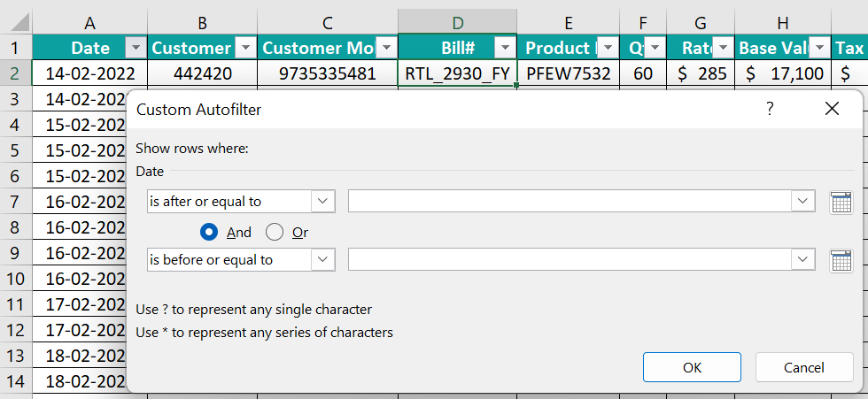Open the Base Value column filter dropdown

click(819, 48)
